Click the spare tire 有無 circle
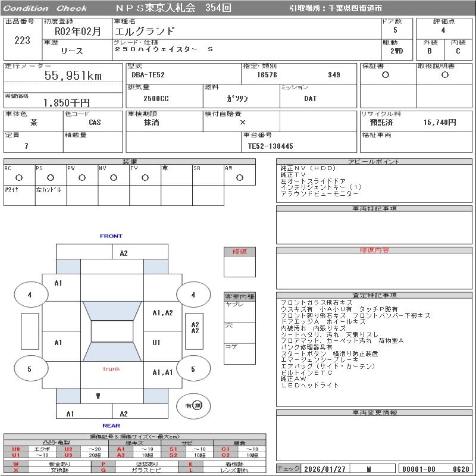 (x=193, y=406)
